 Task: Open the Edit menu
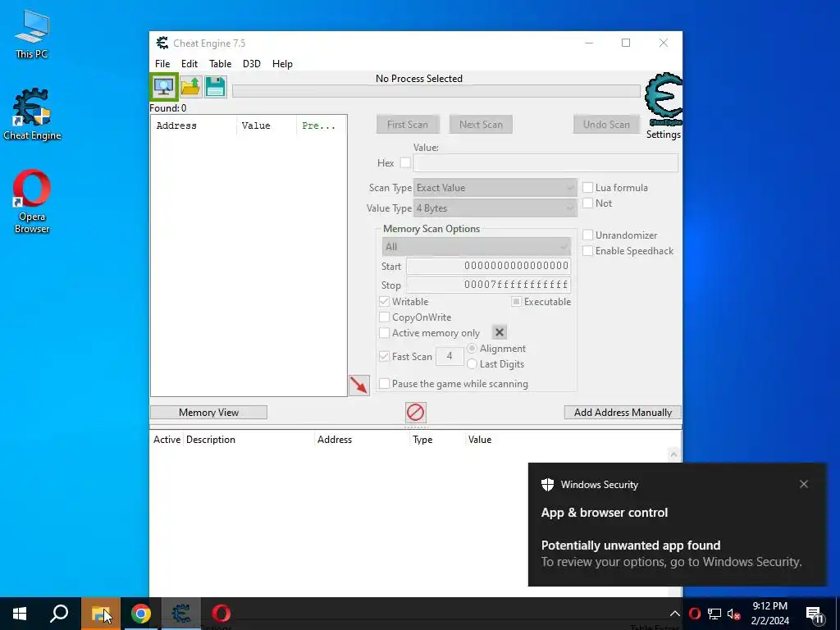pyautogui.click(x=189, y=64)
